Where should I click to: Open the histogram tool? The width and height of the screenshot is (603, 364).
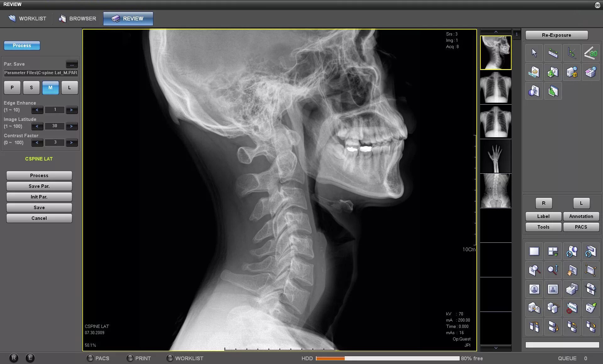pos(553,91)
